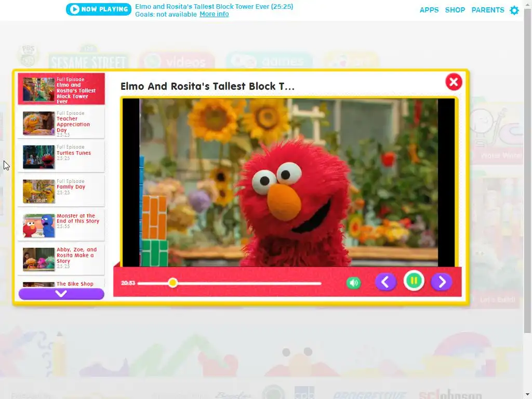The width and height of the screenshot is (532, 399).
Task: Skip to the next video
Action: [x=442, y=282]
